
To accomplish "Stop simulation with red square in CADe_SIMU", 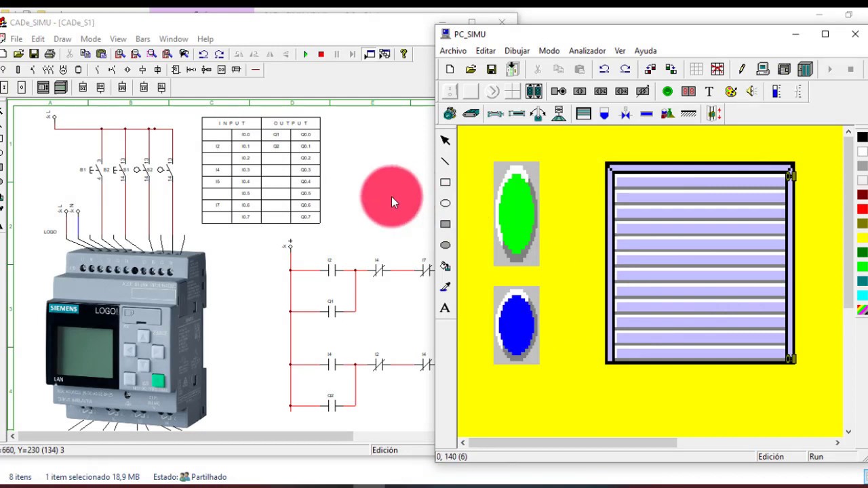I will (x=321, y=54).
